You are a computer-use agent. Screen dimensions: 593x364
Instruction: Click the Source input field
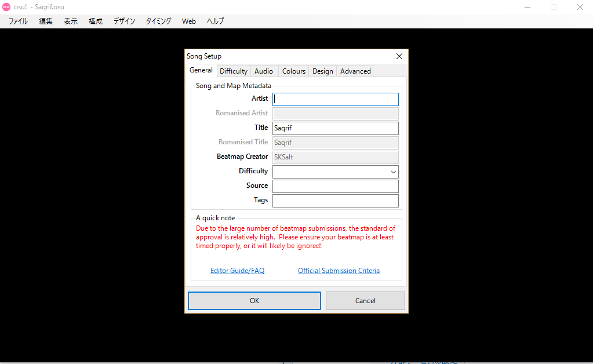click(x=336, y=186)
